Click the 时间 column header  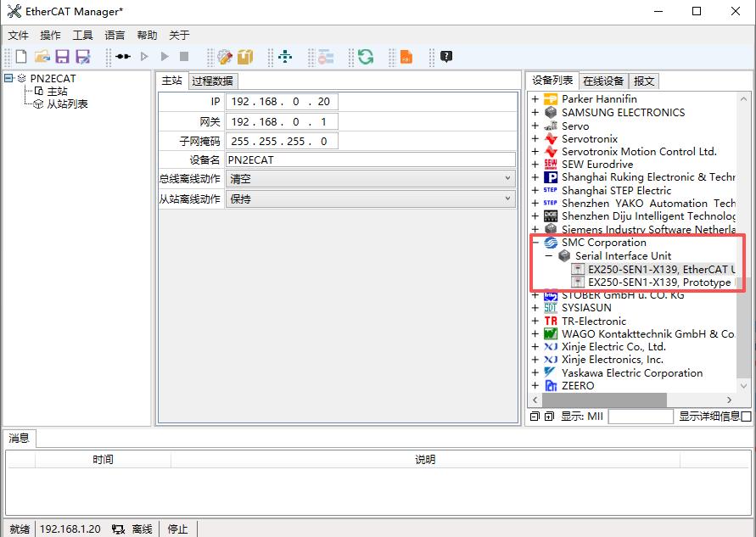point(103,460)
